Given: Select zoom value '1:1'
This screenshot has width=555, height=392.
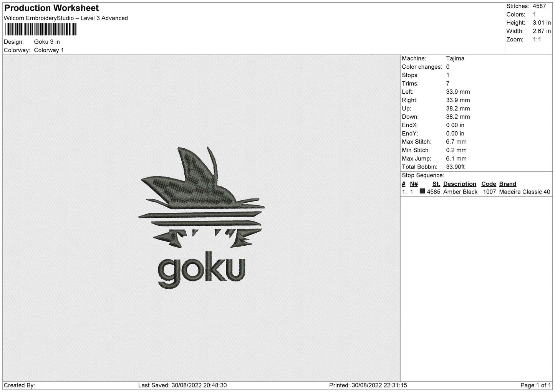Looking at the screenshot, I should [x=537, y=40].
